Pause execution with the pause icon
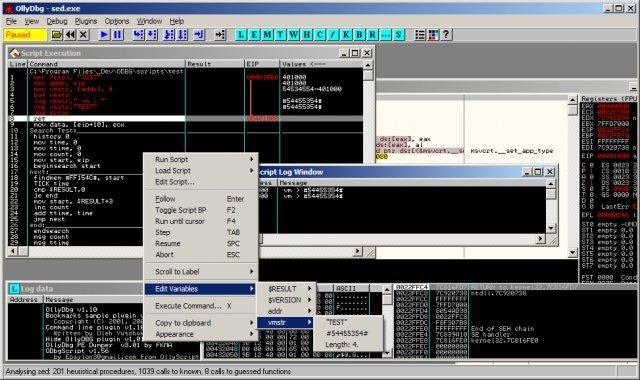This screenshot has height=380, width=640. 118,35
